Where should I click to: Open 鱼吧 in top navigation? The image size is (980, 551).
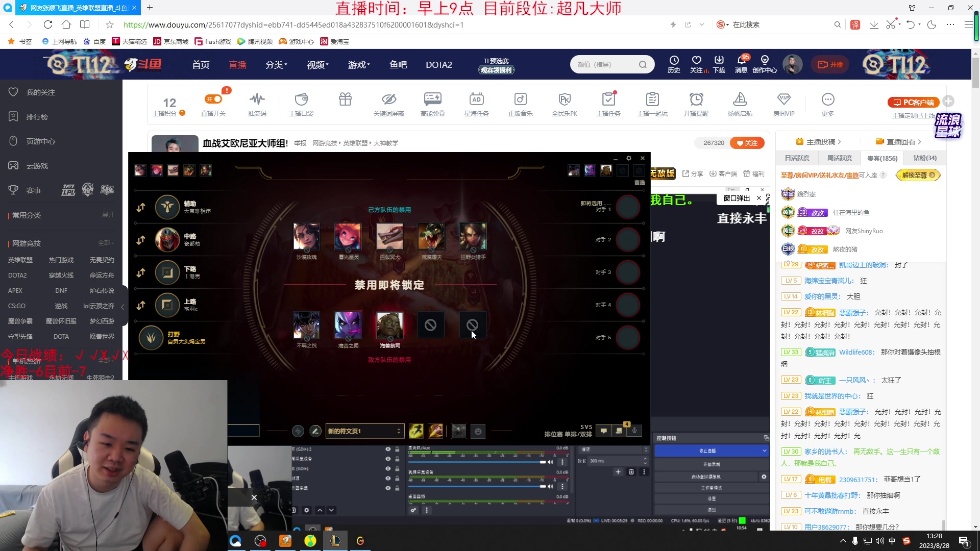(398, 65)
